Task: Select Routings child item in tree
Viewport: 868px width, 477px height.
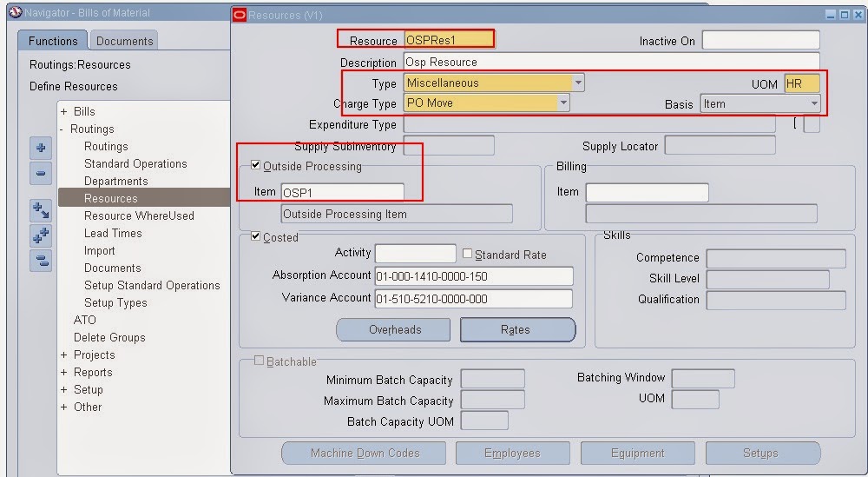Action: tap(106, 146)
